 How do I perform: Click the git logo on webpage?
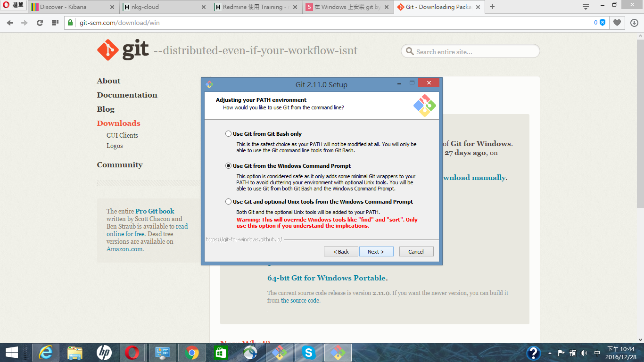coord(123,49)
